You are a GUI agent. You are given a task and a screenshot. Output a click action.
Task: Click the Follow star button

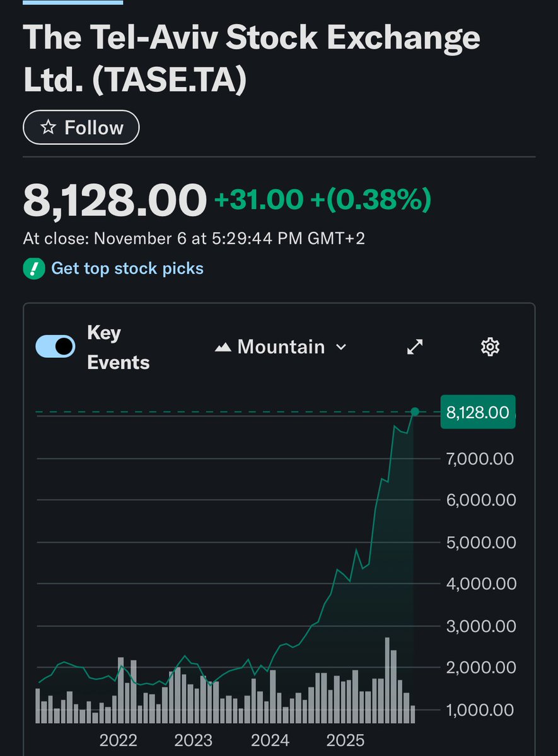tap(81, 128)
